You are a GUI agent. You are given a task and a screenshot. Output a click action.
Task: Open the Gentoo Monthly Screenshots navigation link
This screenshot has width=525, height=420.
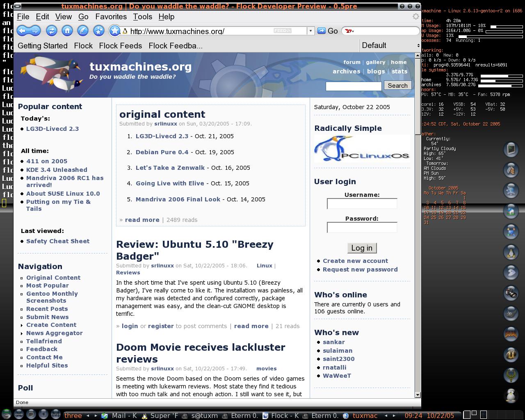click(x=52, y=297)
